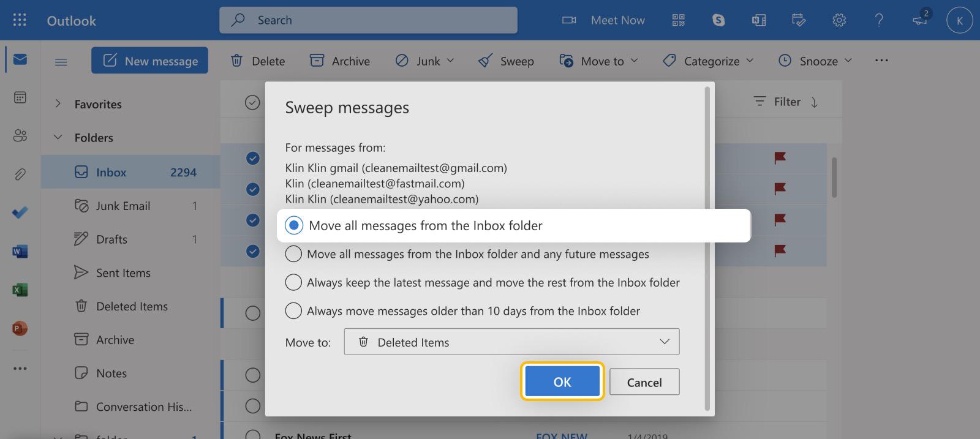Open Files paperclip in the left rail

pyautogui.click(x=20, y=174)
